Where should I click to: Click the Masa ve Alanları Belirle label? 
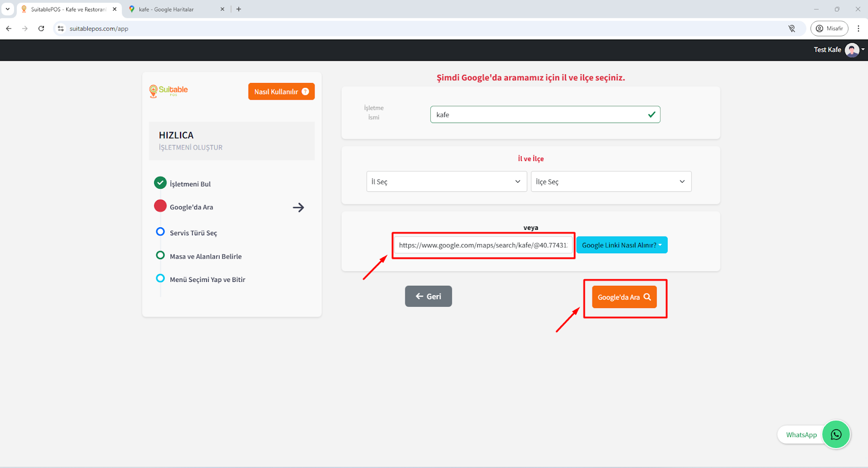206,257
